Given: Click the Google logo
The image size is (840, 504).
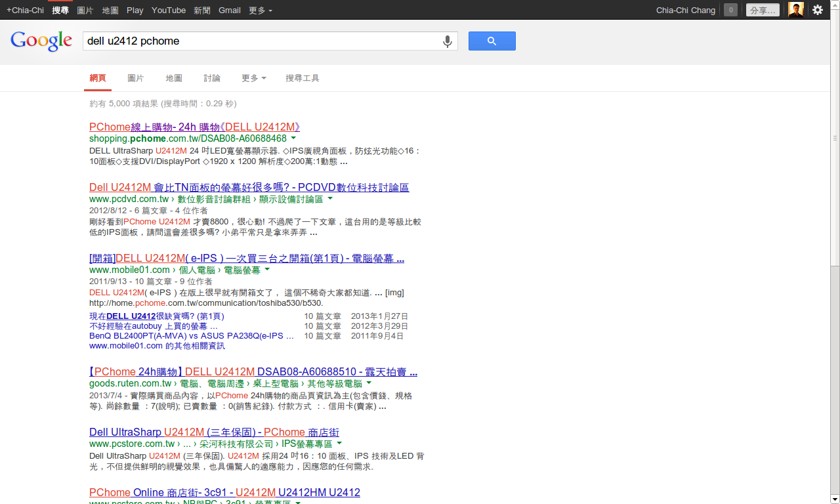Looking at the screenshot, I should [x=41, y=41].
